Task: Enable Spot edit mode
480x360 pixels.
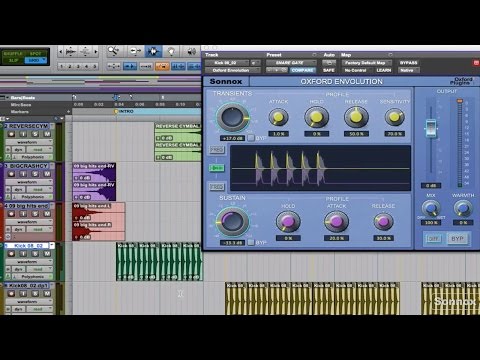Action: pyautogui.click(x=35, y=53)
